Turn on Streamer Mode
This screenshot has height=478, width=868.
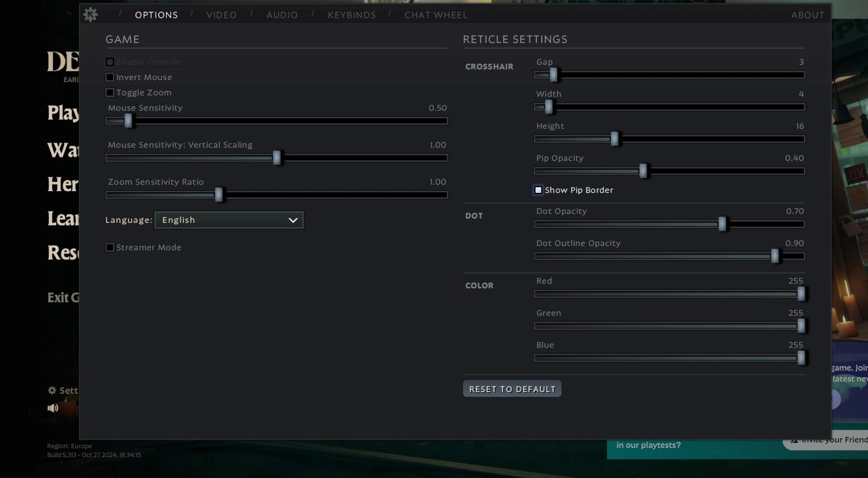110,247
